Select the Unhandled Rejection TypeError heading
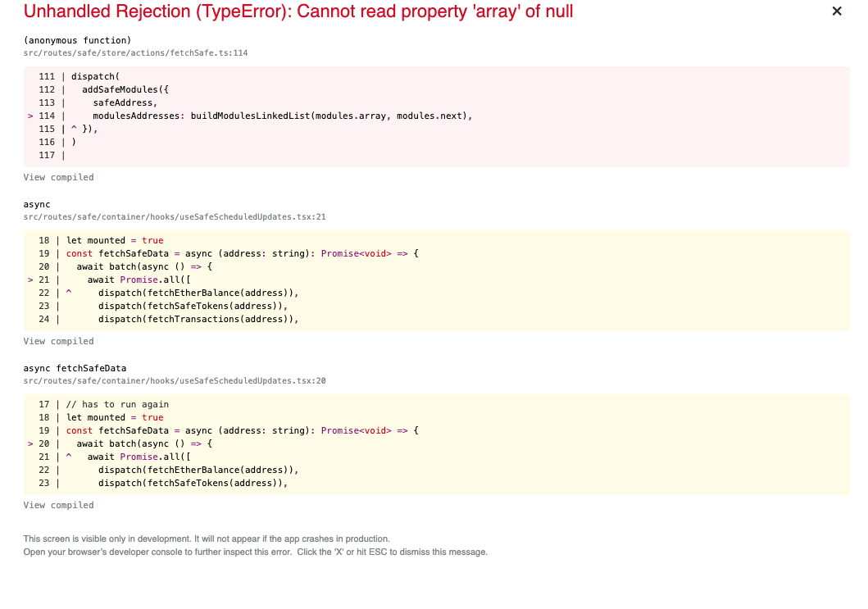Viewport: 868px width, 609px height. [298, 11]
